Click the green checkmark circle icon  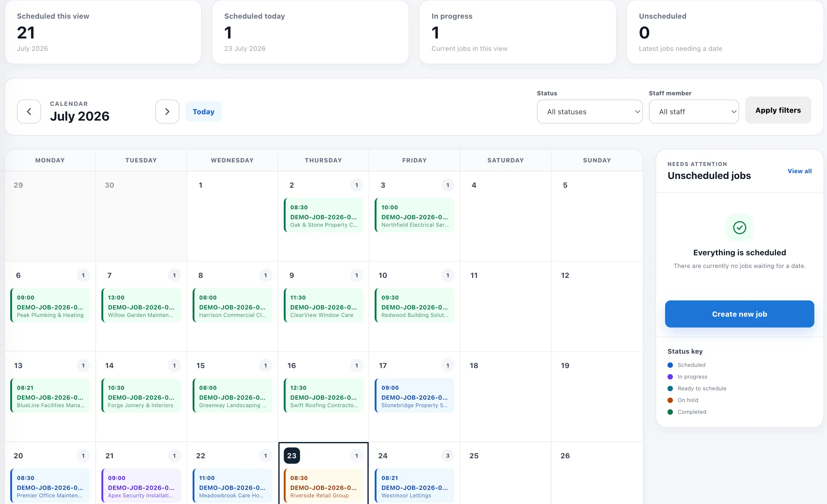[x=739, y=228]
